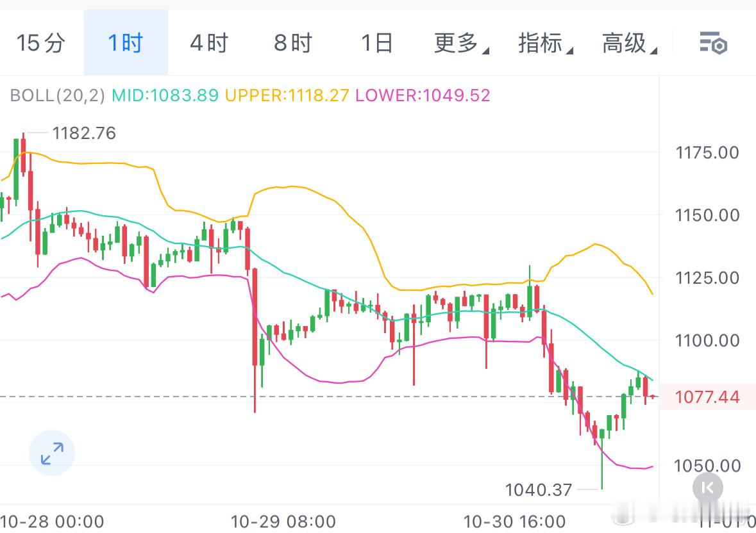Click the 10-29 08:00 time label
Viewport: 756px width, 533px height.
282,522
